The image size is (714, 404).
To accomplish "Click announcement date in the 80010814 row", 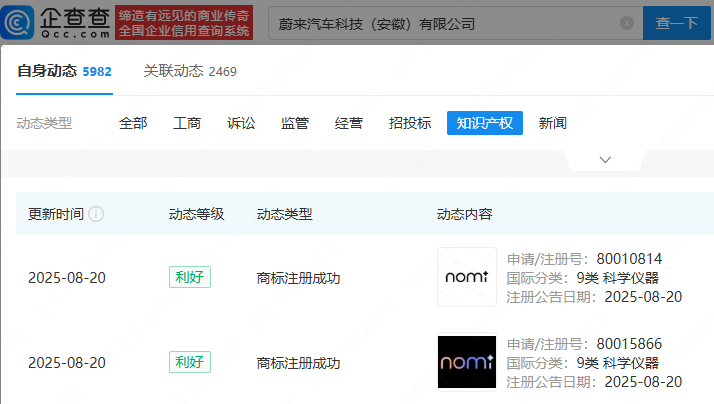I will coord(643,297).
